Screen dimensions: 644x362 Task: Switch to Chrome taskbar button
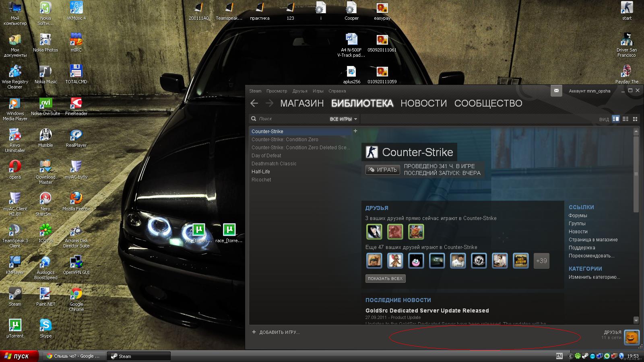pos(74,356)
